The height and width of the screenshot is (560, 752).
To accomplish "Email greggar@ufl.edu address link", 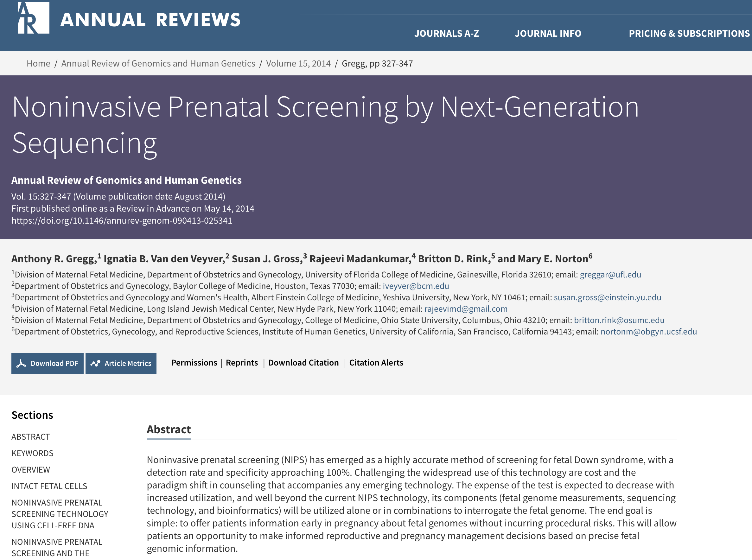I will click(610, 275).
